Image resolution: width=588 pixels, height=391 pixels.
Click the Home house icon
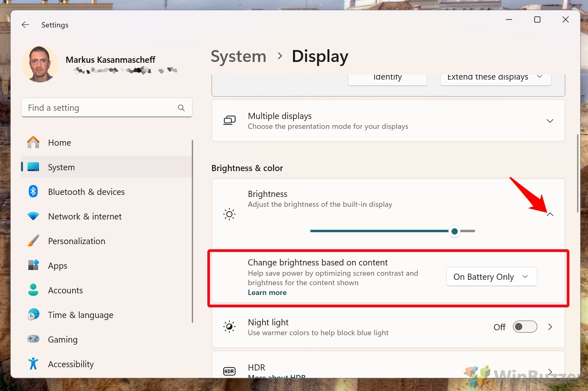[33, 142]
